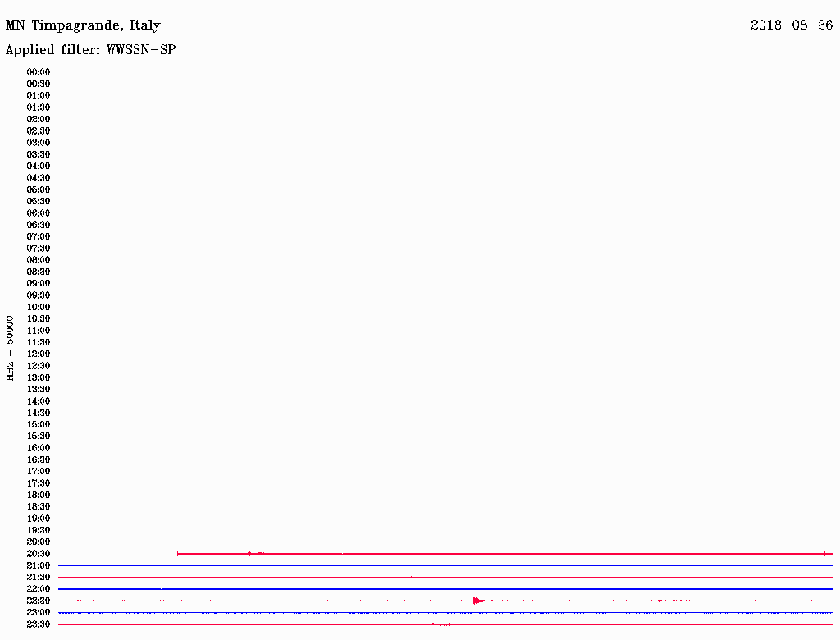
Task: Select the 20:00 time label
Action: point(39,542)
